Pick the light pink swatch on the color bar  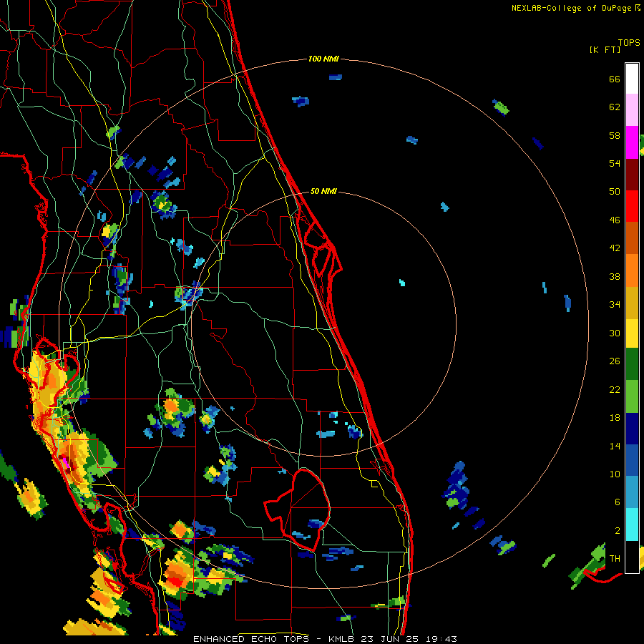pos(632,110)
